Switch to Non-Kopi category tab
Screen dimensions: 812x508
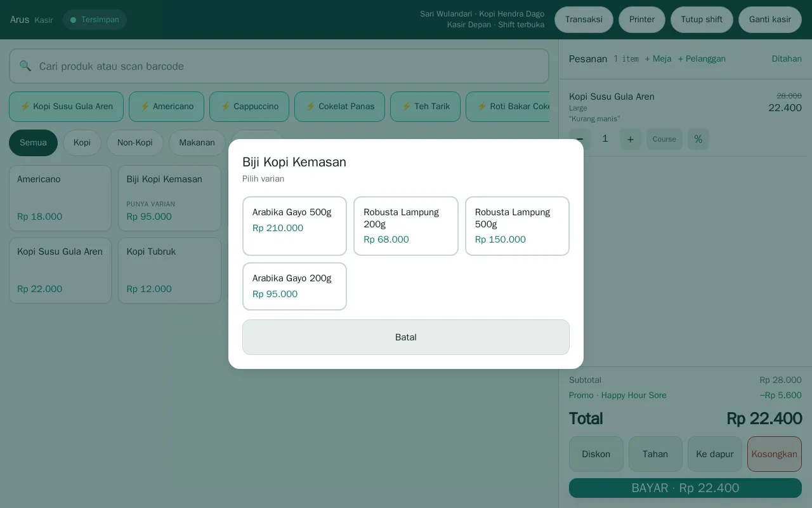(x=135, y=143)
